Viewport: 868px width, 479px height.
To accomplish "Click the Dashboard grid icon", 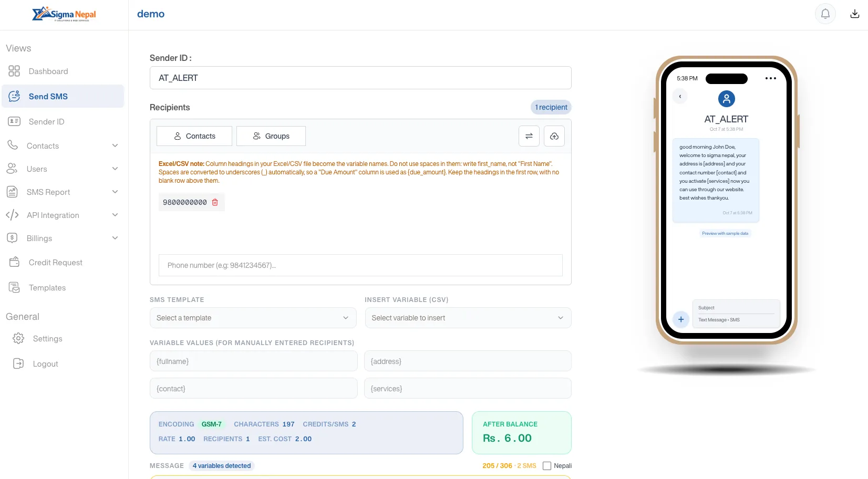I will (x=14, y=71).
